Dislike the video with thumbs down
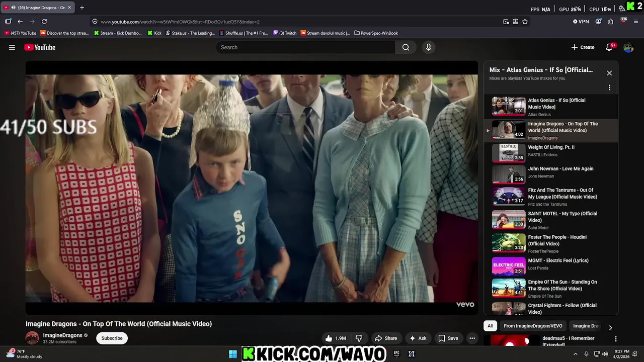The width and height of the screenshot is (644, 362). tap(359, 338)
